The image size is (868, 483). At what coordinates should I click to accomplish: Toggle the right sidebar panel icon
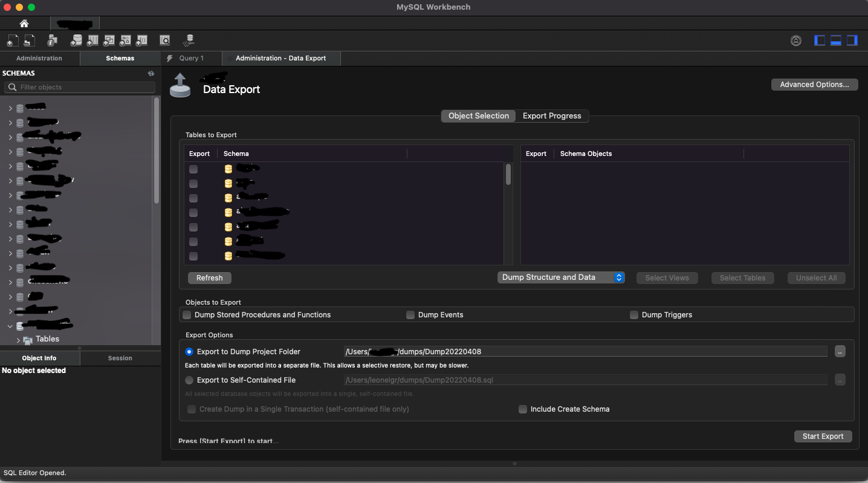(x=852, y=41)
